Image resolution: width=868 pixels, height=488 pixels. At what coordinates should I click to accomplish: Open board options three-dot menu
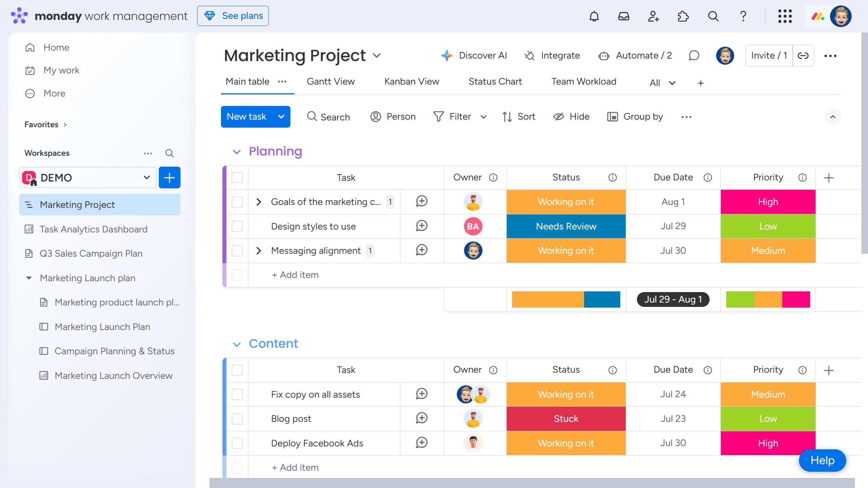click(830, 56)
